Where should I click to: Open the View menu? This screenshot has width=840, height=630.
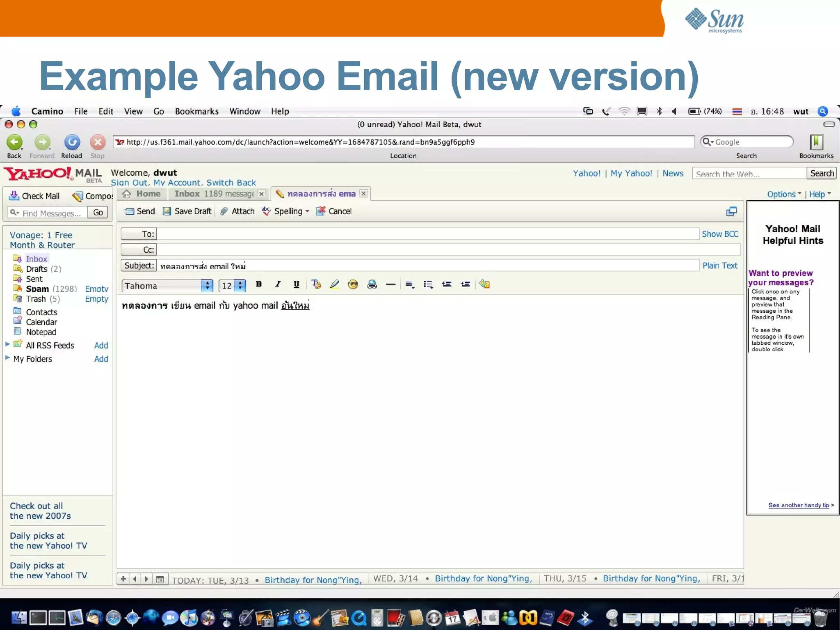133,111
